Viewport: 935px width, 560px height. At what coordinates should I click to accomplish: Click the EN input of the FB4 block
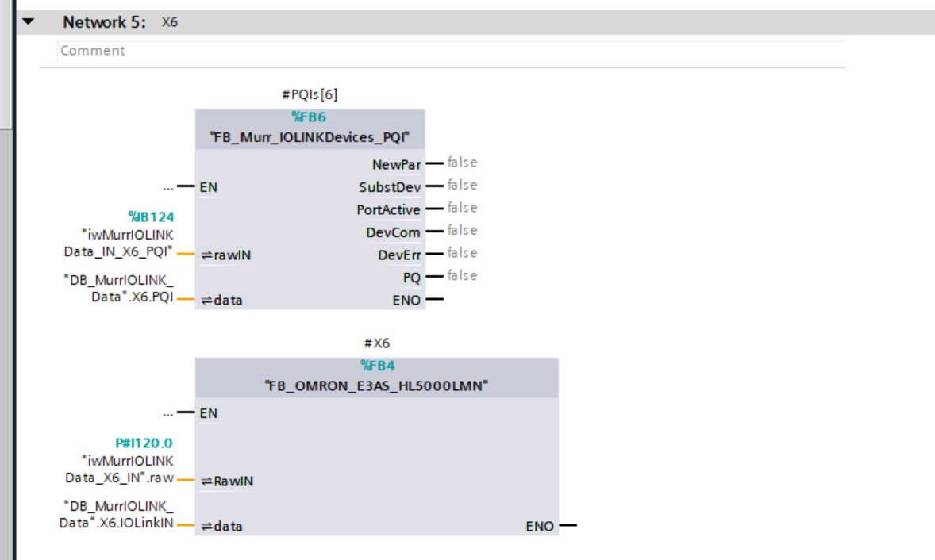209,413
